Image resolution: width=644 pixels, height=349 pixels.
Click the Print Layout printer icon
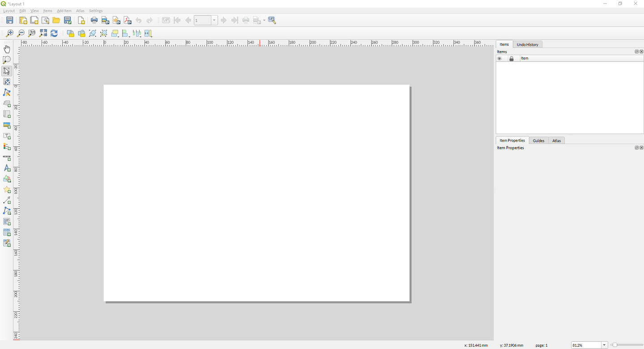[94, 20]
